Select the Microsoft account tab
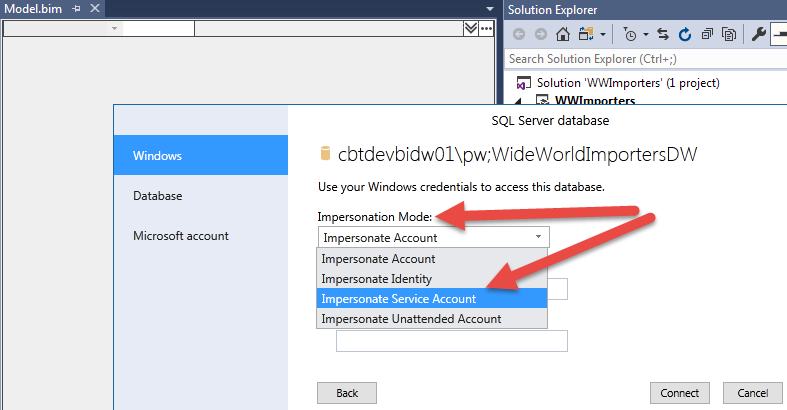This screenshot has width=787, height=410. 181,236
